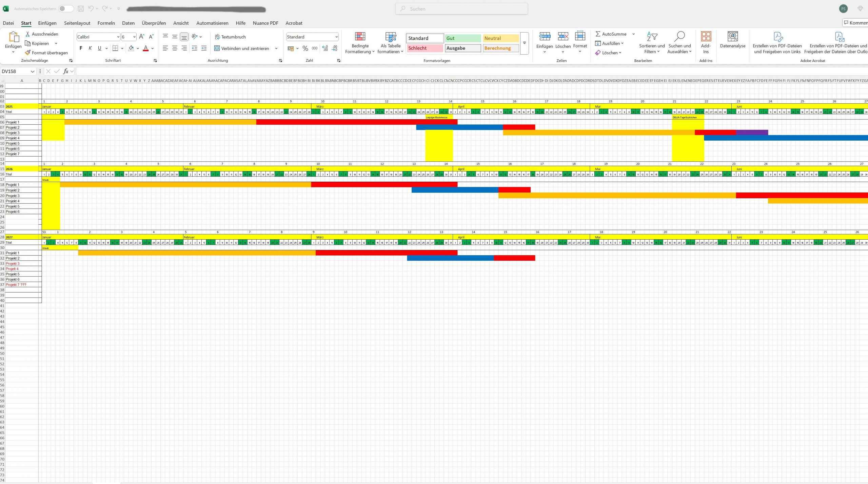Screen dimensions: 868x484
Task: Click the Format übertragen paintbrush icon
Action: pos(28,53)
